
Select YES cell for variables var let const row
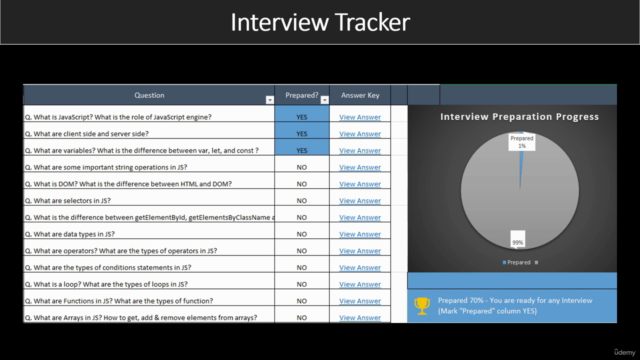(x=302, y=147)
